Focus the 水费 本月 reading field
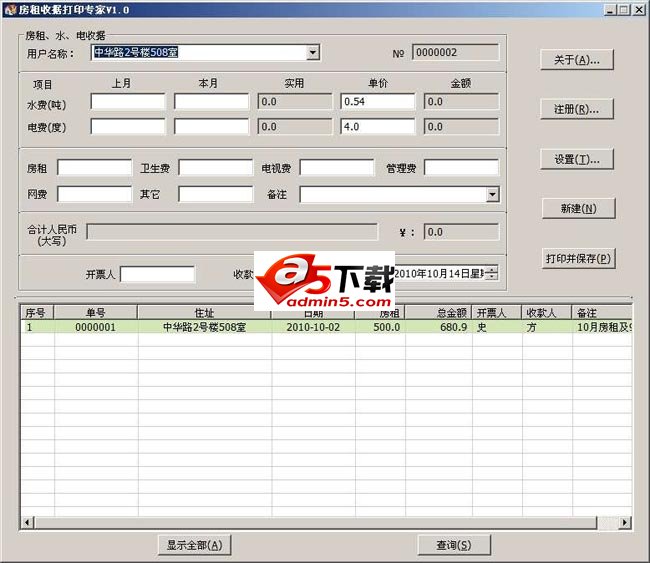Image resolution: width=650 pixels, height=563 pixels. click(x=211, y=102)
